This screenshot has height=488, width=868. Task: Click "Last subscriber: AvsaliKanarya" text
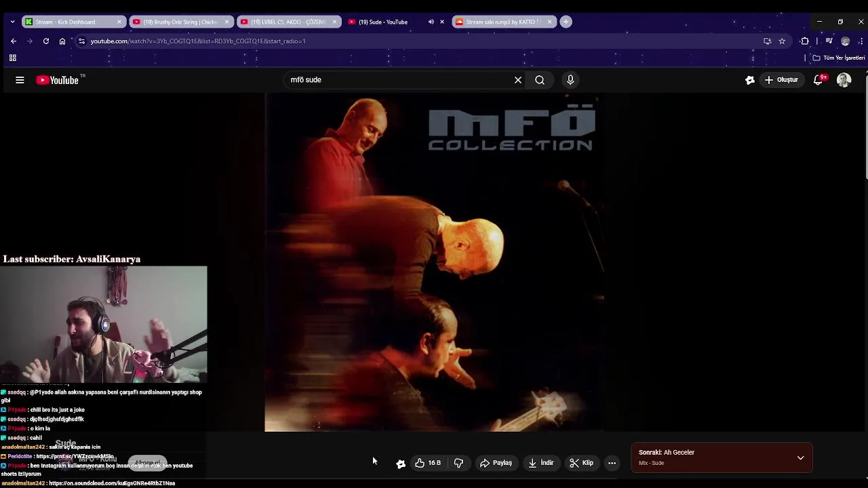click(72, 259)
